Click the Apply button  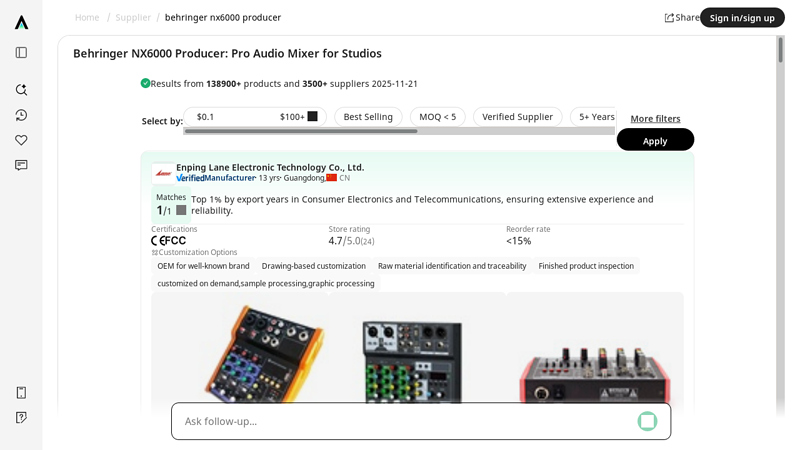(x=655, y=140)
